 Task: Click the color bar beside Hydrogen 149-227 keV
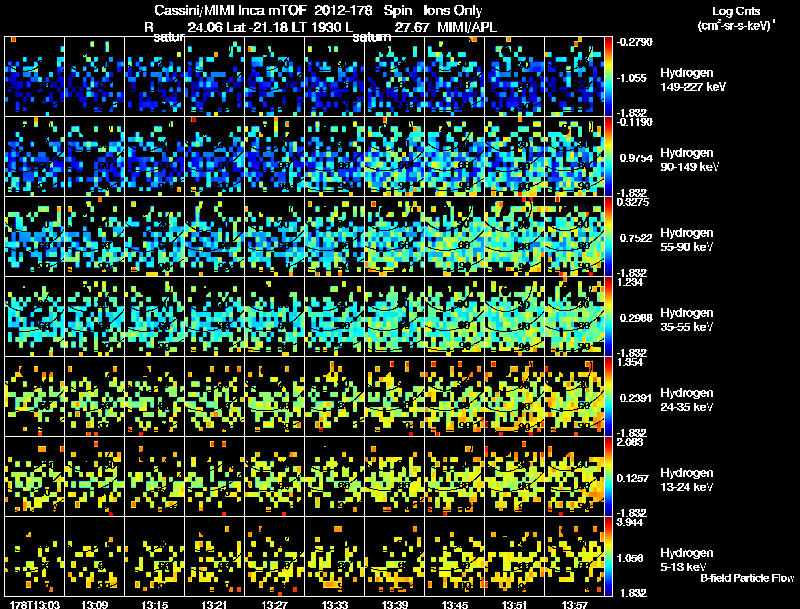coord(609,76)
